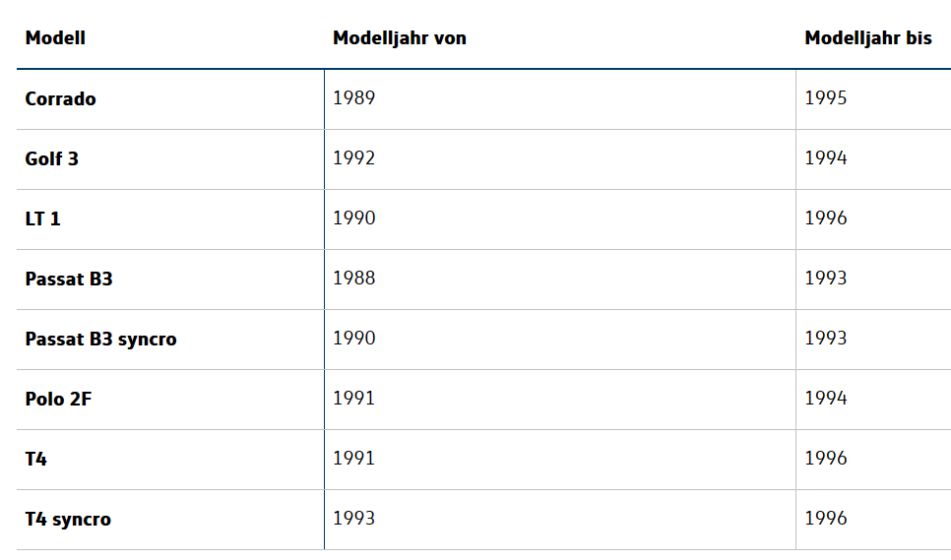
Task: Select the Corrado model cell
Action: pyautogui.click(x=61, y=98)
